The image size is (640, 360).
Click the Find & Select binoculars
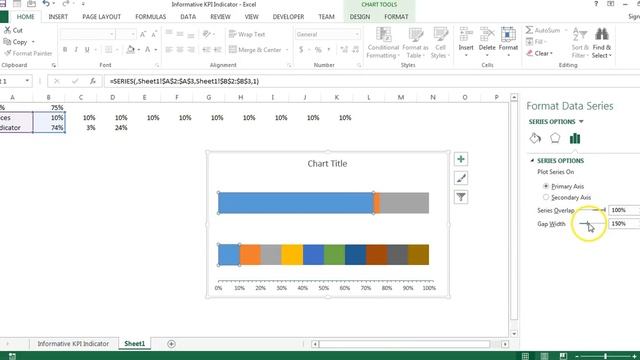click(x=602, y=35)
